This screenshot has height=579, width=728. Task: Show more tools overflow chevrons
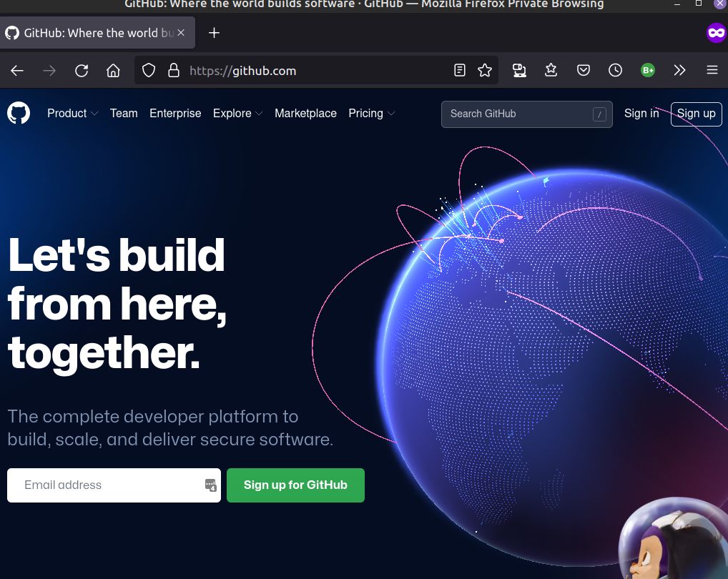[679, 70]
